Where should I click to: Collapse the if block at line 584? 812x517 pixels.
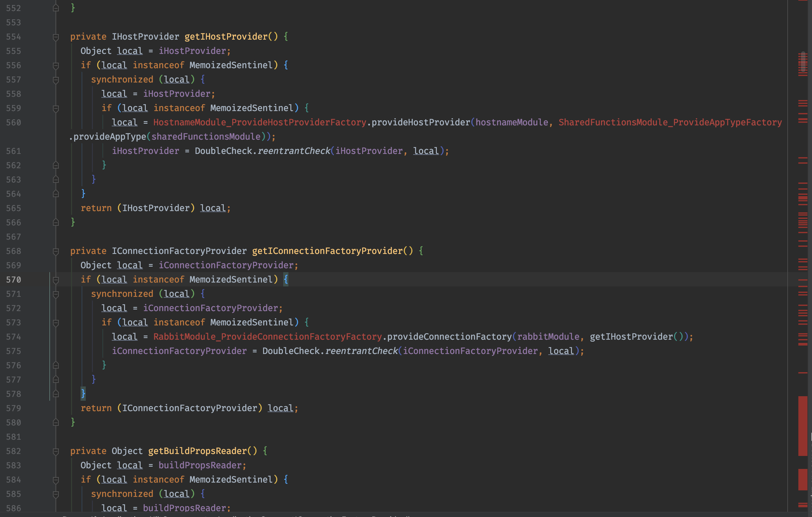tap(56, 480)
